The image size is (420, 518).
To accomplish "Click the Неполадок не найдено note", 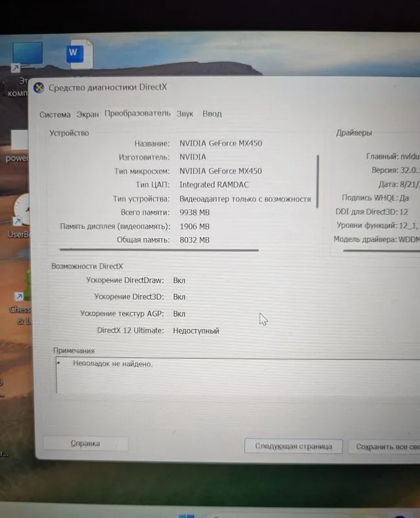I will point(113,364).
